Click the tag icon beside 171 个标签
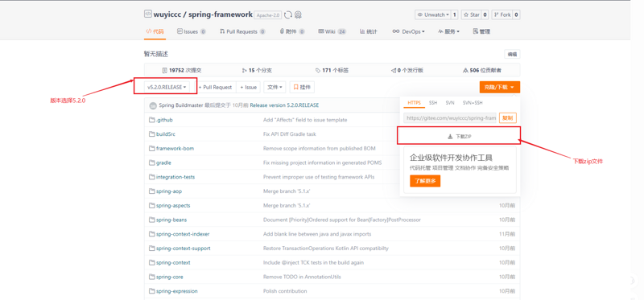Viewport: 644px width, 300px height. (x=318, y=71)
